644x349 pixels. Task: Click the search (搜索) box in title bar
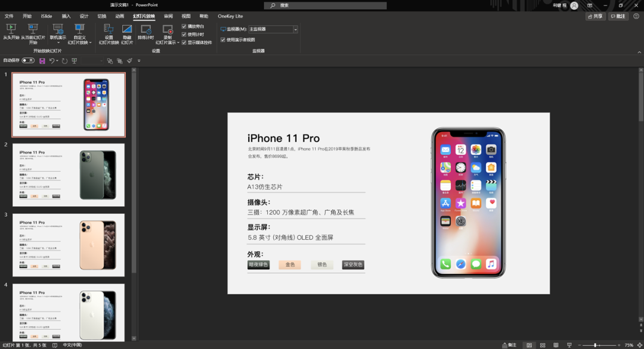point(326,5)
